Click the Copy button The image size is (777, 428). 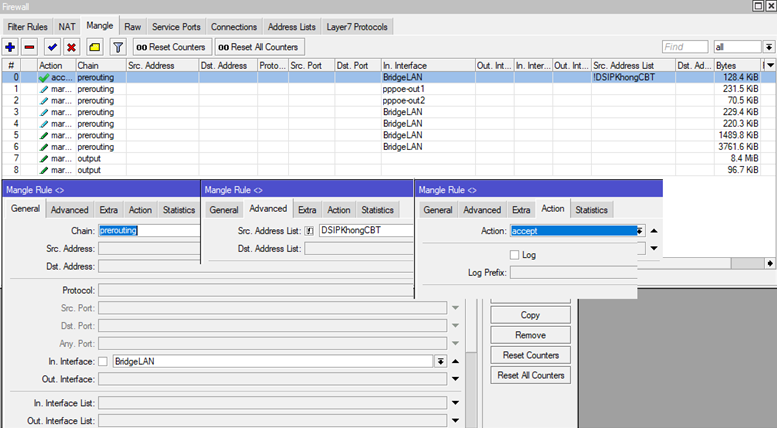pyautogui.click(x=530, y=315)
